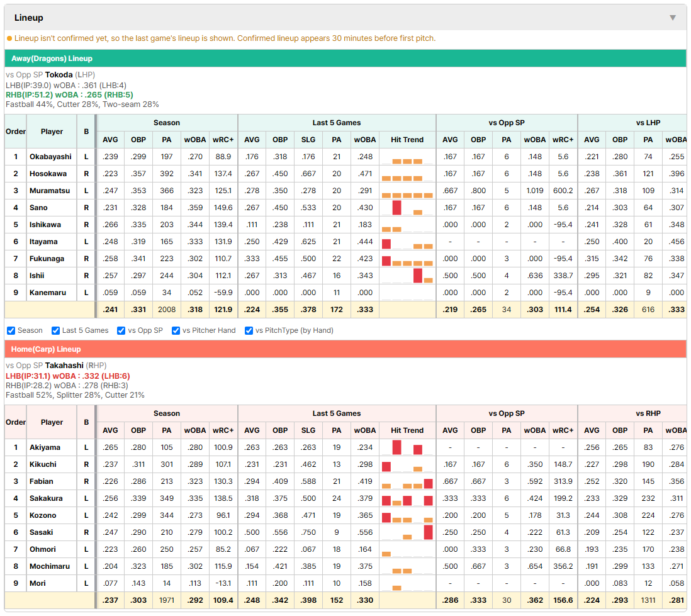Screen dimensions: 691x616
Task: Uncheck the Season checkbox
Action: (x=11, y=330)
